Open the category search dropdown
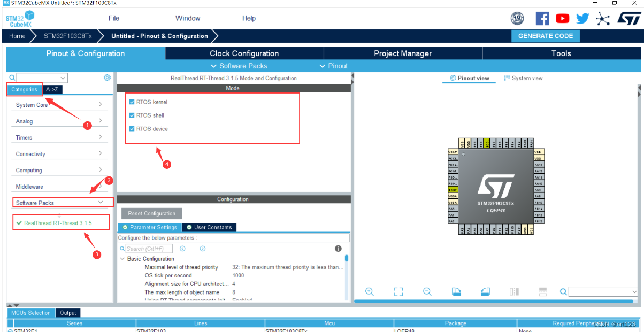 click(x=64, y=78)
